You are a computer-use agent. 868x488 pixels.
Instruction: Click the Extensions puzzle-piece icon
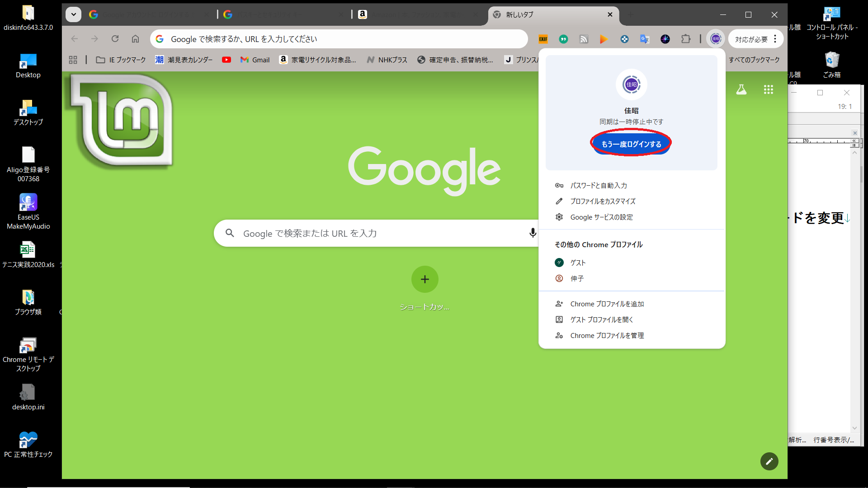pyautogui.click(x=686, y=39)
